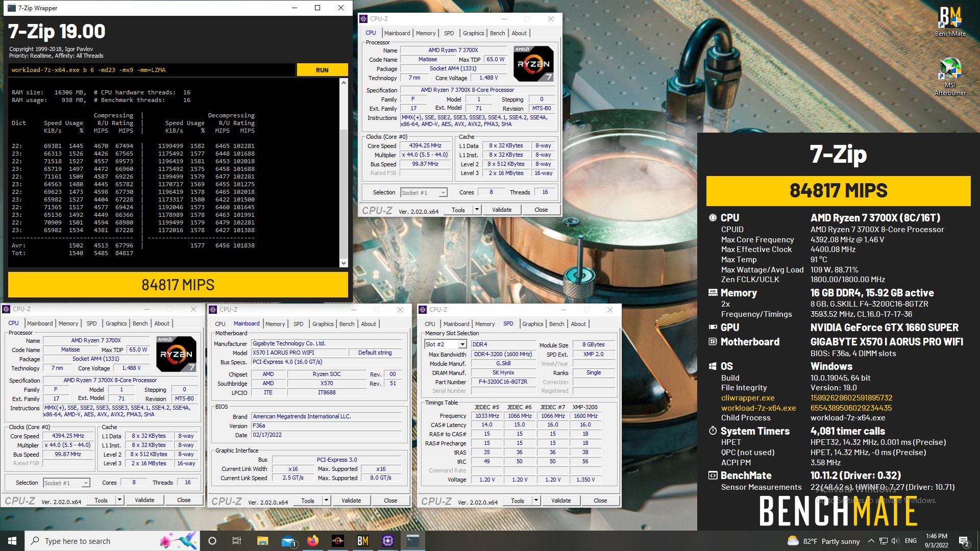Screen dimensions: 980x551
Task: Open BenchMate taskbar icon
Action: [363, 541]
